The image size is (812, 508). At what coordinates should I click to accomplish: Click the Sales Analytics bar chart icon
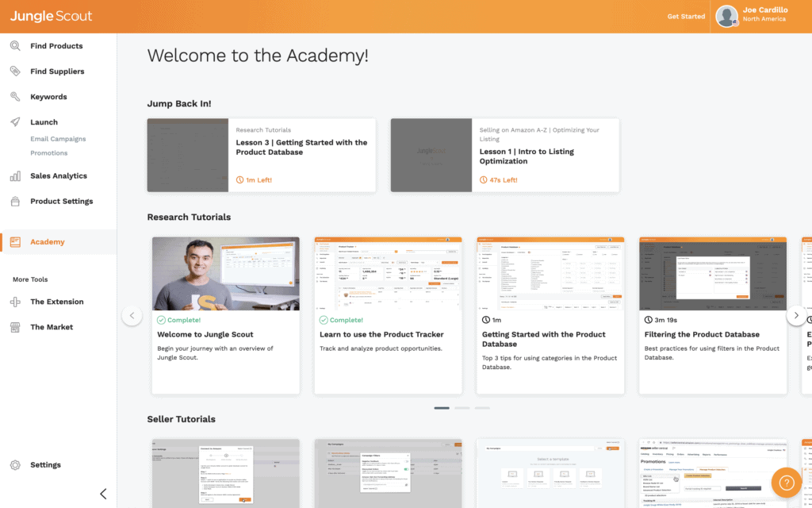tap(15, 175)
